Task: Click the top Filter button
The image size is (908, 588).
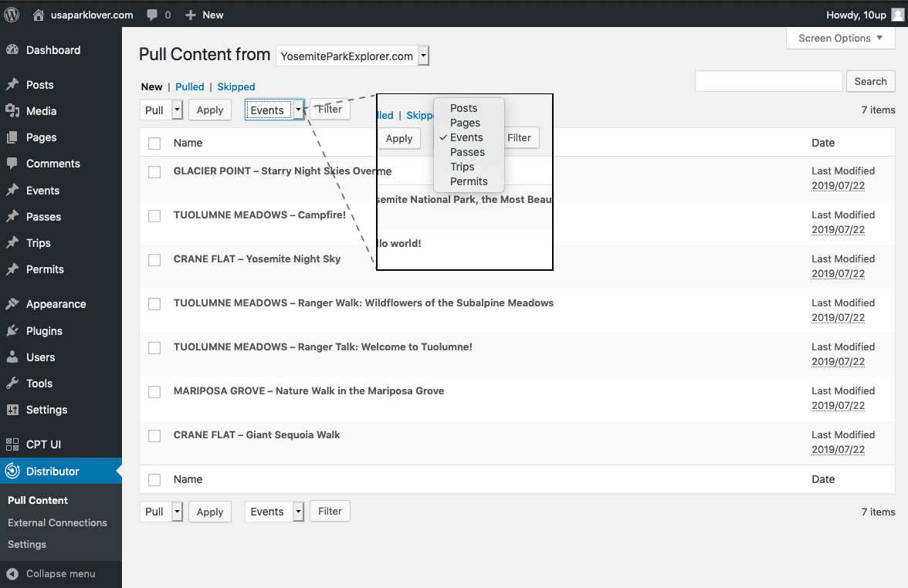Action: [x=330, y=110]
